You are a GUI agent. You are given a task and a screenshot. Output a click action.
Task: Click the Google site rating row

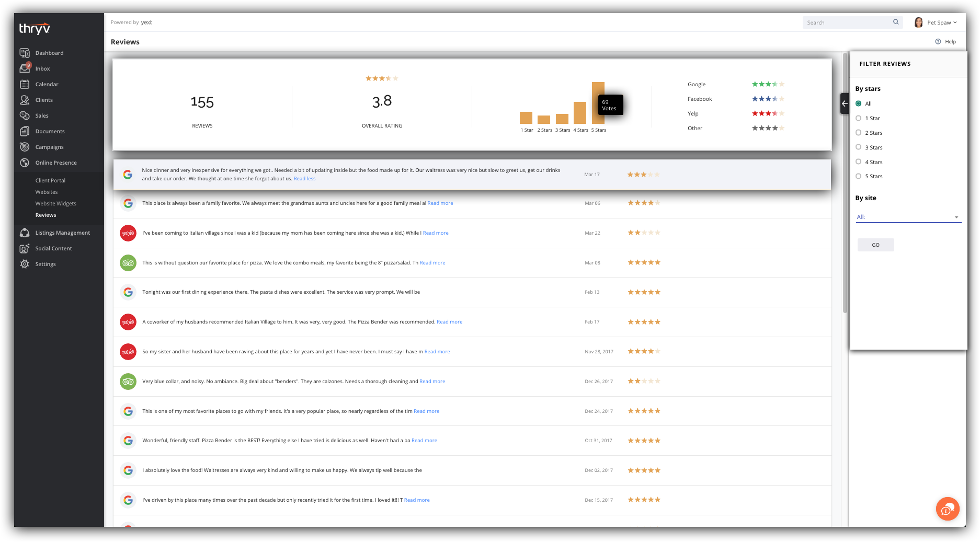click(x=736, y=84)
